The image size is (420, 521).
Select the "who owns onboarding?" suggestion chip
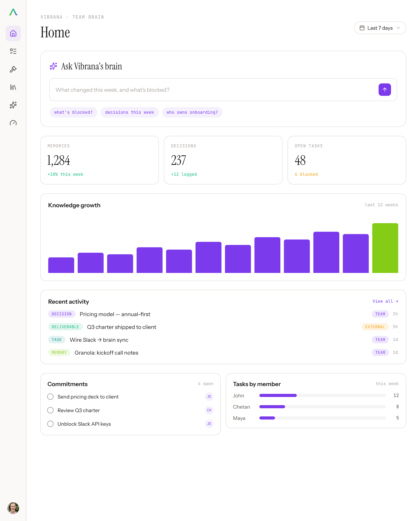(192, 112)
